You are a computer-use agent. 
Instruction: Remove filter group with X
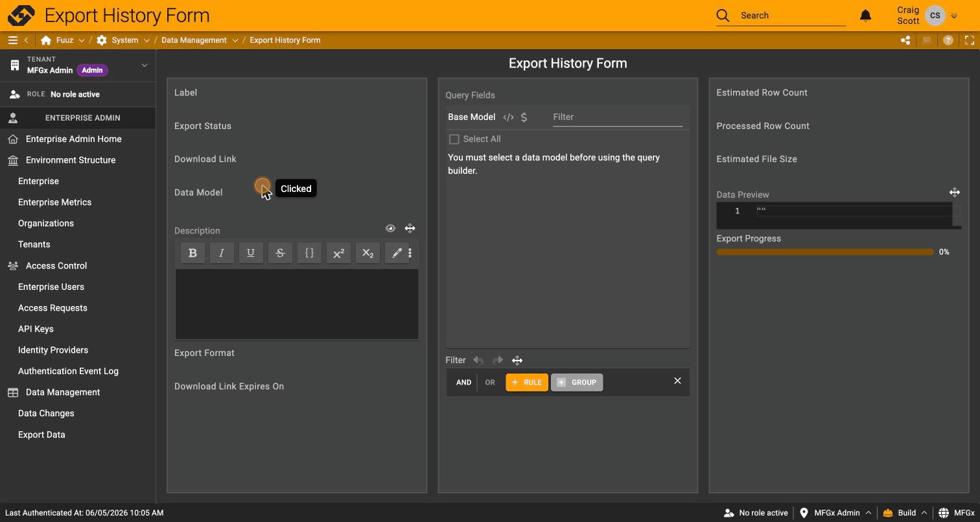(x=677, y=381)
